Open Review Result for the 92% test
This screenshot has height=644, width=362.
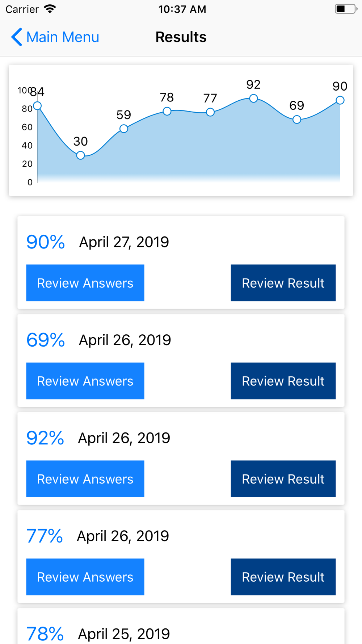(283, 479)
